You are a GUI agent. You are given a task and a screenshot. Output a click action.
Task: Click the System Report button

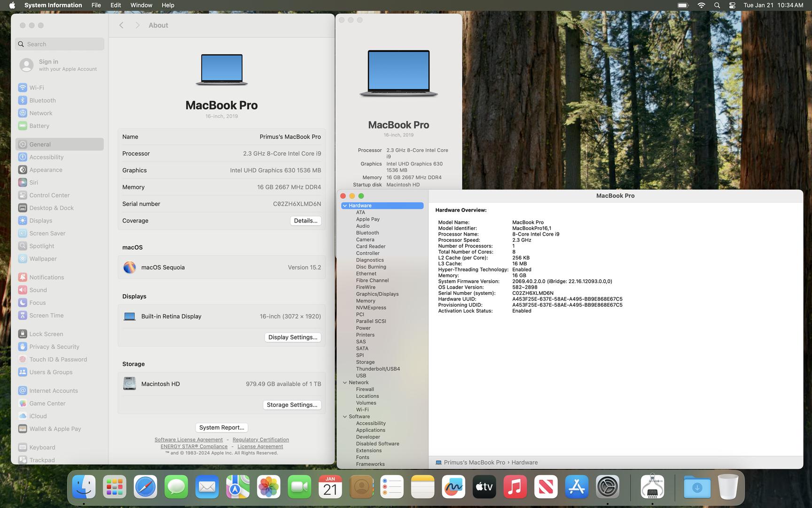[x=221, y=428]
